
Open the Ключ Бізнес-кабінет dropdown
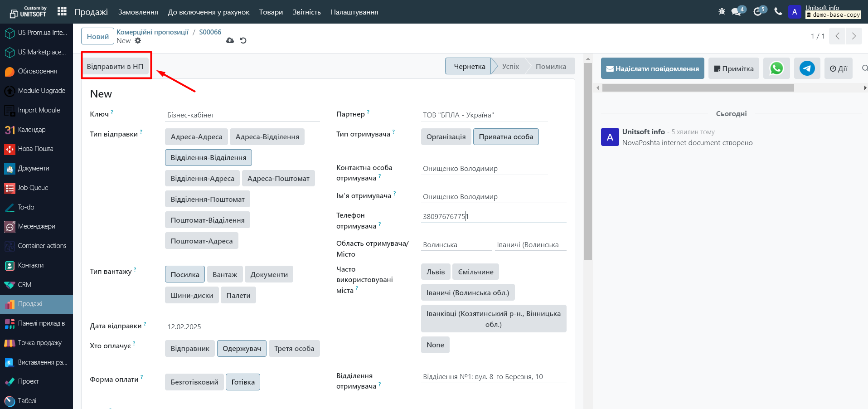242,115
